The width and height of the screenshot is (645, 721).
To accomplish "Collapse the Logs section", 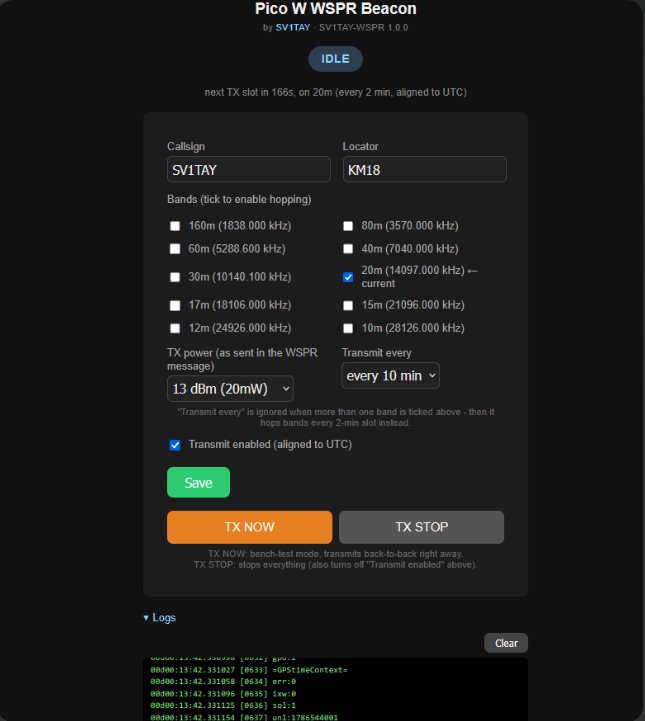I will 160,618.
